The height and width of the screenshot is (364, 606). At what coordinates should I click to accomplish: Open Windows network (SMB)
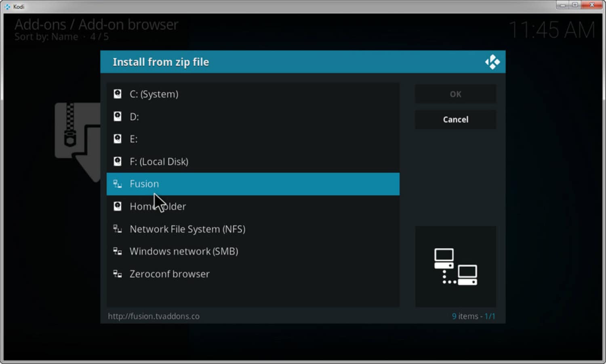pos(253,251)
